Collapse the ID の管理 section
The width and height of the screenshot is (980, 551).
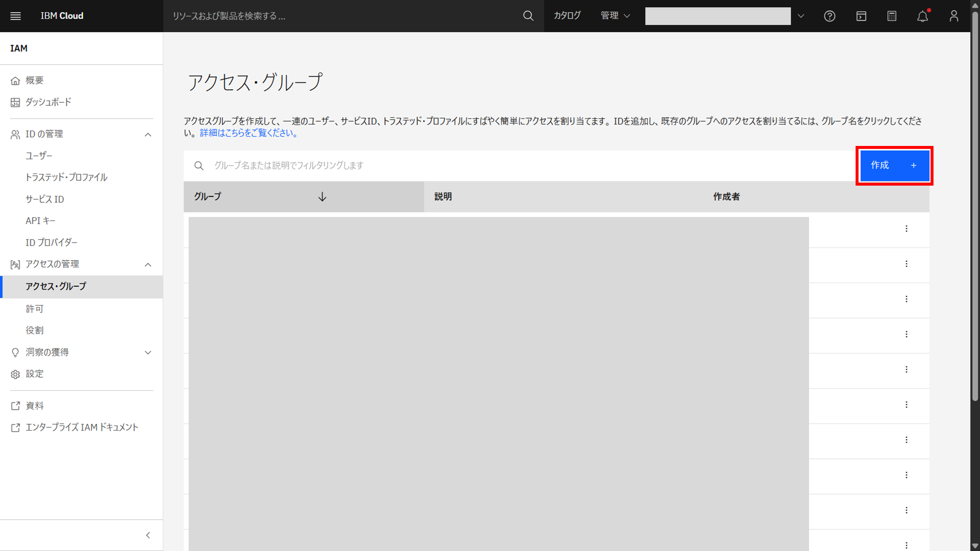tap(148, 135)
